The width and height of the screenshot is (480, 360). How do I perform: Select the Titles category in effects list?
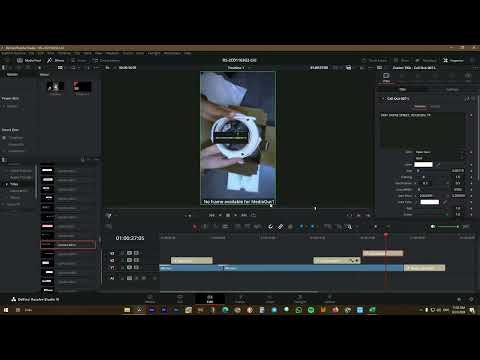tap(14, 184)
